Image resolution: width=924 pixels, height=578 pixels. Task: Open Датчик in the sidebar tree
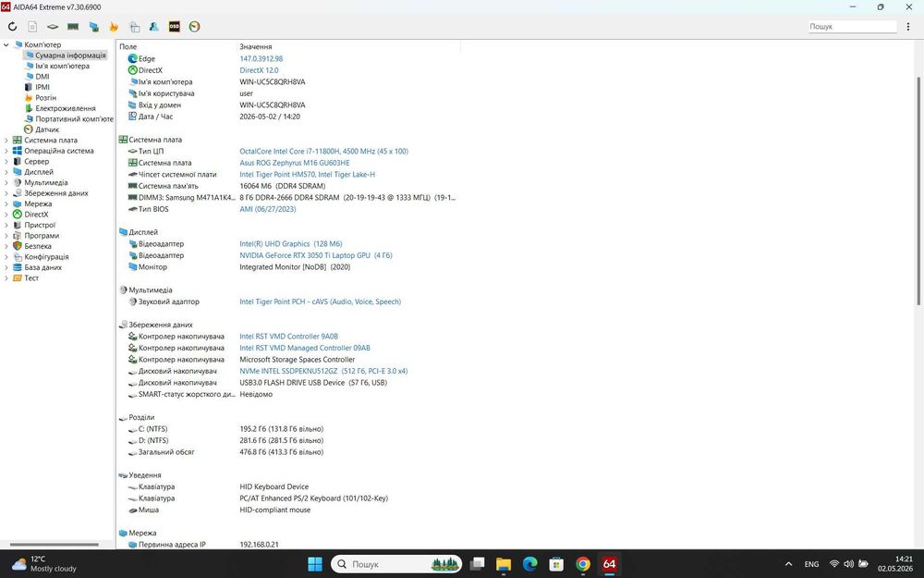[46, 129]
